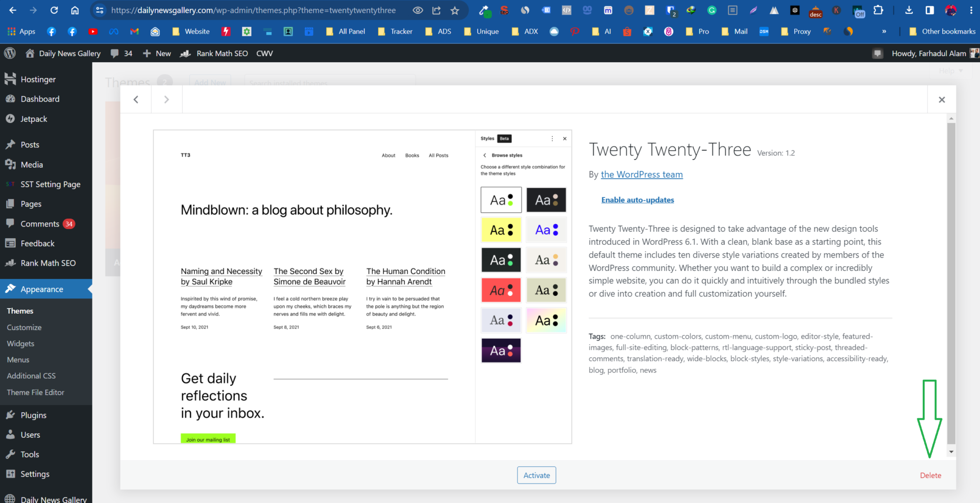
Task: Open the Menus submenu
Action: click(18, 360)
